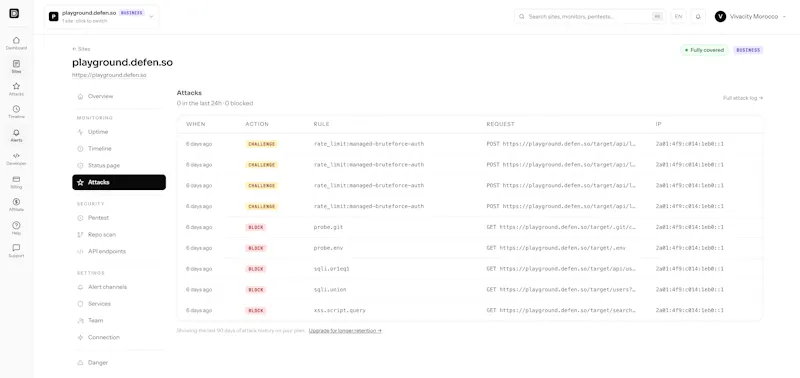Click the notifications bell in top bar
Image resolution: width=800 pixels, height=378 pixels.
coord(698,16)
